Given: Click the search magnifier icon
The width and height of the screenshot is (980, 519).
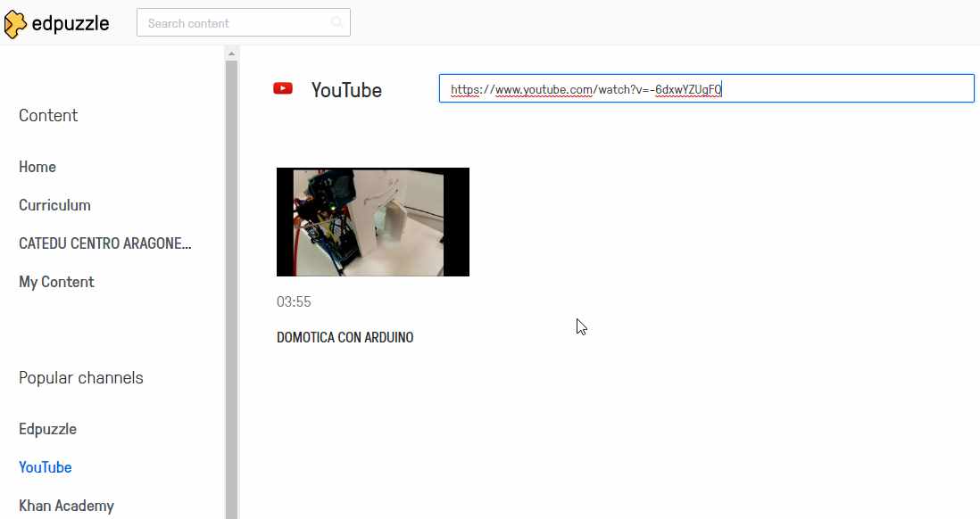Looking at the screenshot, I should [x=336, y=22].
